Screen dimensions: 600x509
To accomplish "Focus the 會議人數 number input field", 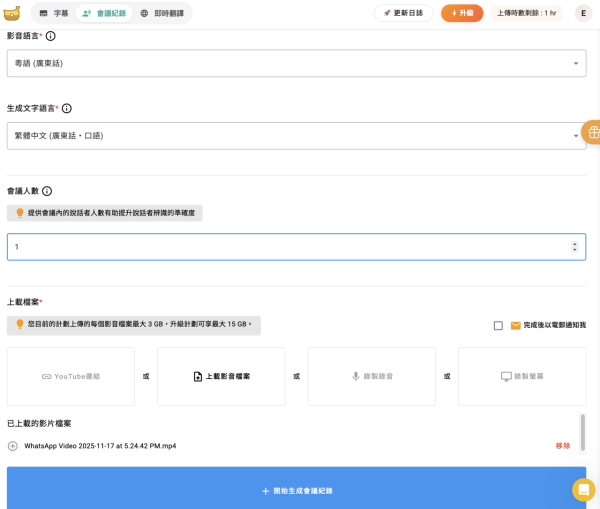I will (x=297, y=247).
